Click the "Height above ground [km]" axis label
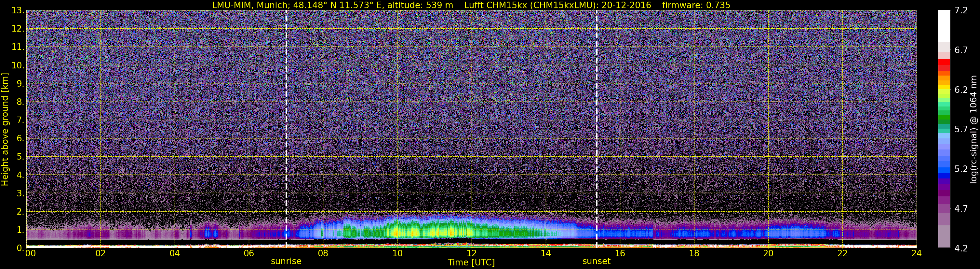This screenshot has width=980, height=269. (x=5, y=129)
